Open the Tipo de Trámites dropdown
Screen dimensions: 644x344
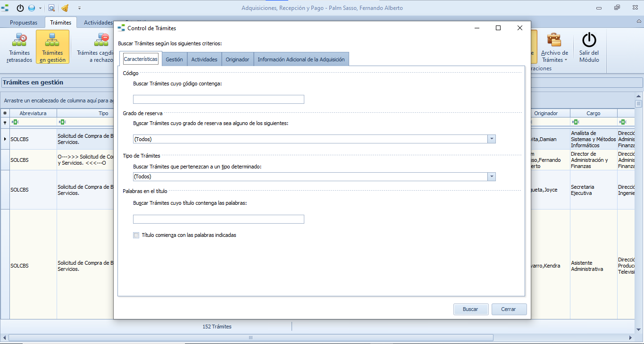492,176
